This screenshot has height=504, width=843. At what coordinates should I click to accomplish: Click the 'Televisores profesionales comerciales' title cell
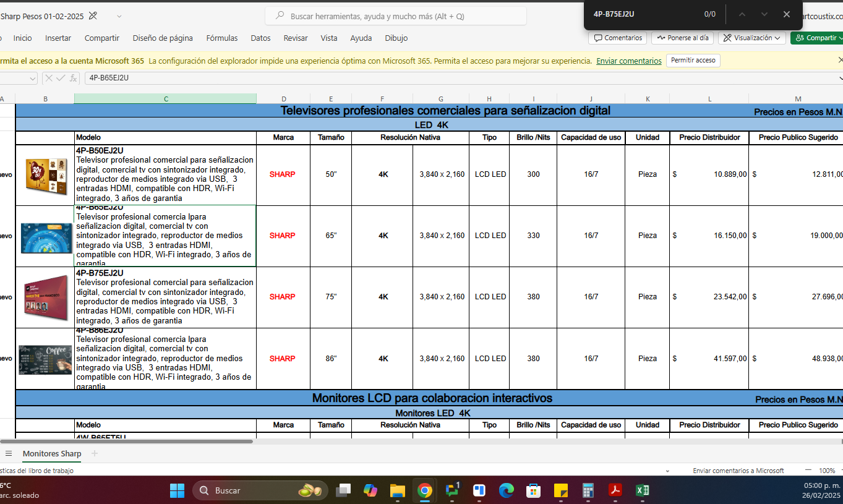[445, 111]
